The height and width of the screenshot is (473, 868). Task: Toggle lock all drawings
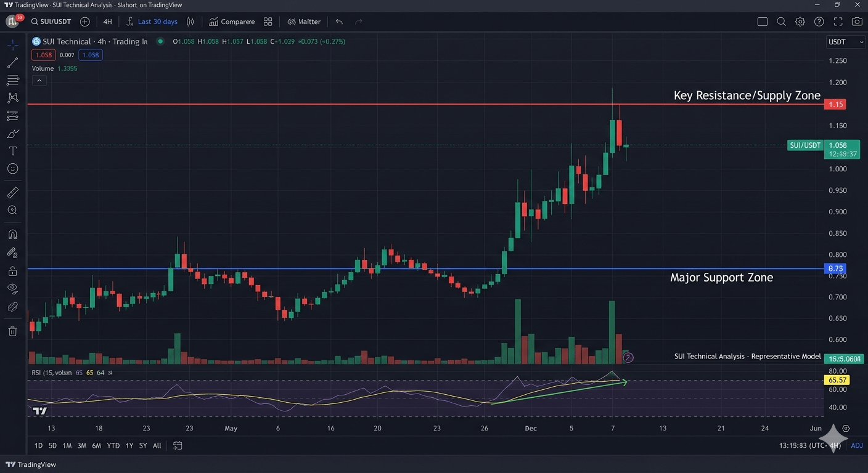point(12,270)
